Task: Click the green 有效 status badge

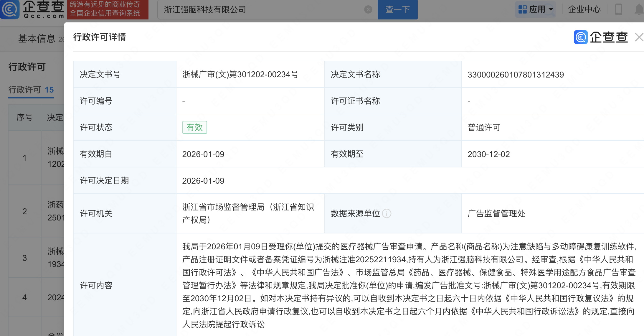Action: pos(194,127)
